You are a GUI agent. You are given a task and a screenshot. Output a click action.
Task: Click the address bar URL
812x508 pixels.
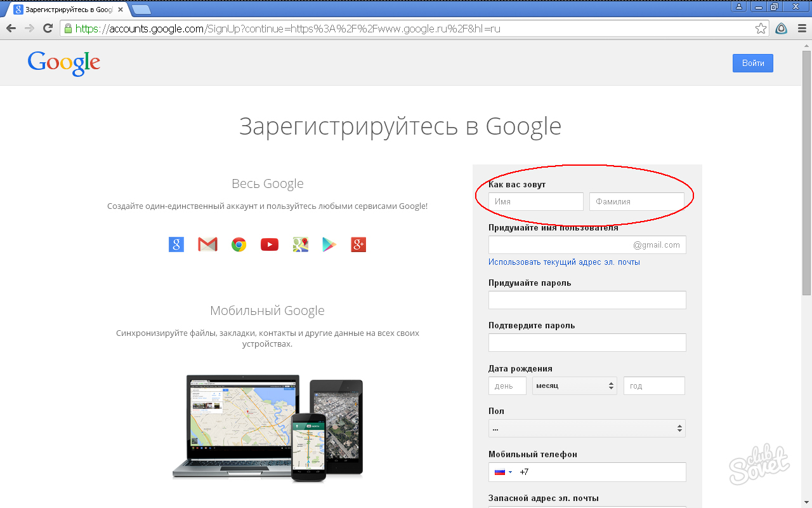coord(287,29)
